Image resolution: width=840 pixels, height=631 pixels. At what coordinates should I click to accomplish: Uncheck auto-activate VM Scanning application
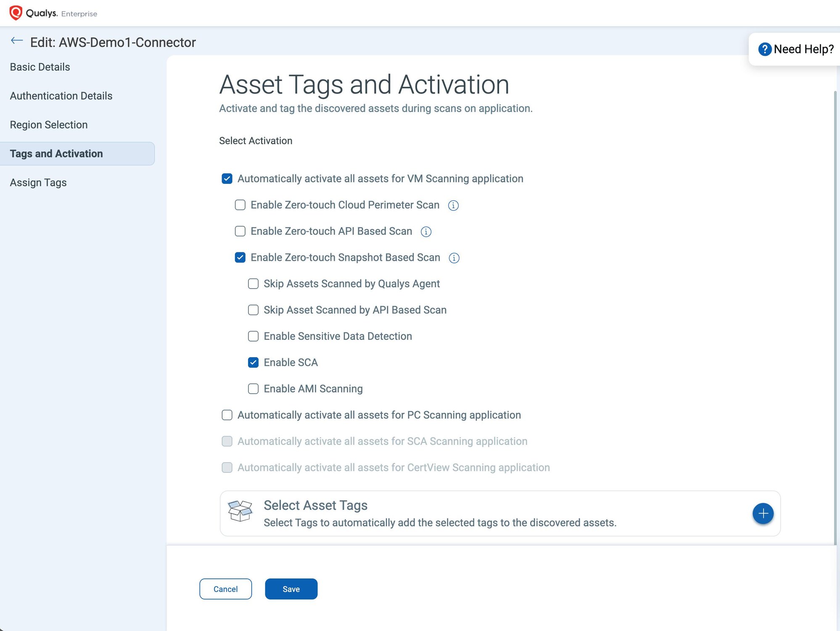pyautogui.click(x=227, y=179)
